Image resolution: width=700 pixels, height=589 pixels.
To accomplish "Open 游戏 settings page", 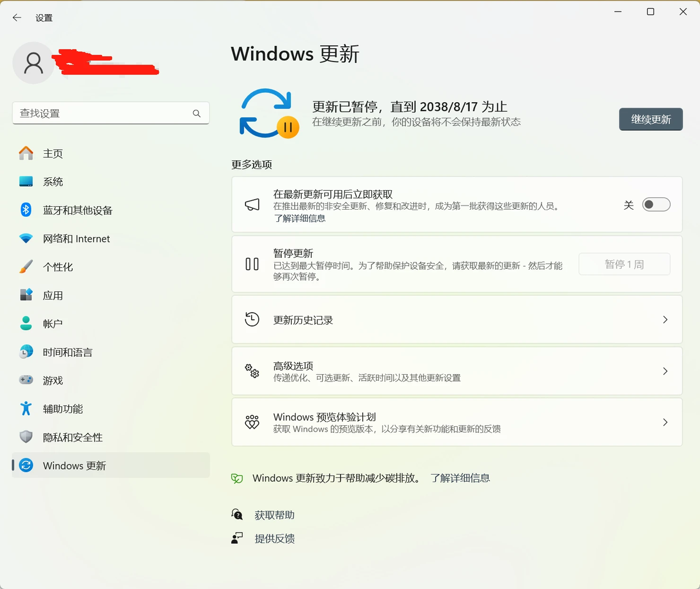I will (111, 380).
